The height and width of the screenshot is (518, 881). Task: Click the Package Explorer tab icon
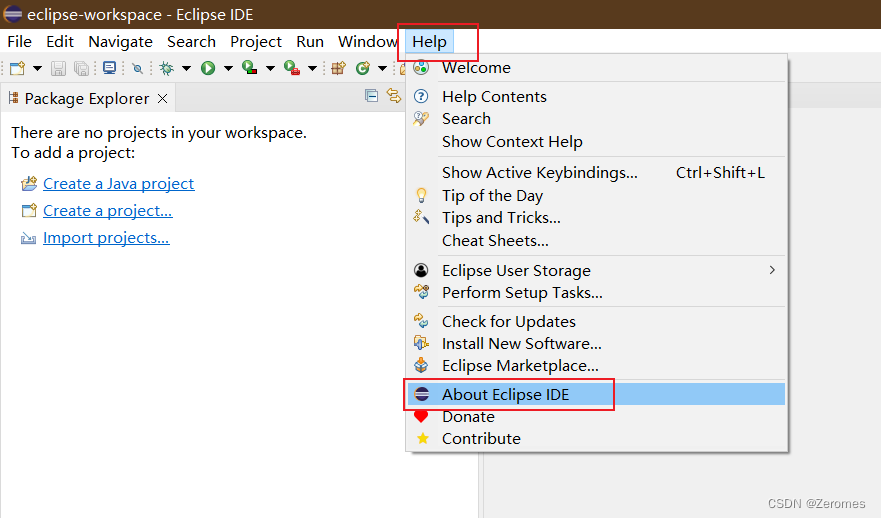pos(13,98)
